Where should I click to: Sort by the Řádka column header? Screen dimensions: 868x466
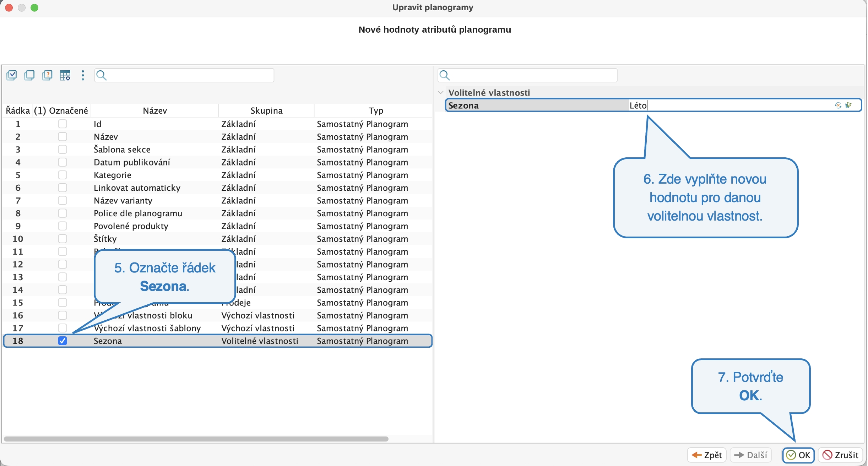click(x=18, y=110)
